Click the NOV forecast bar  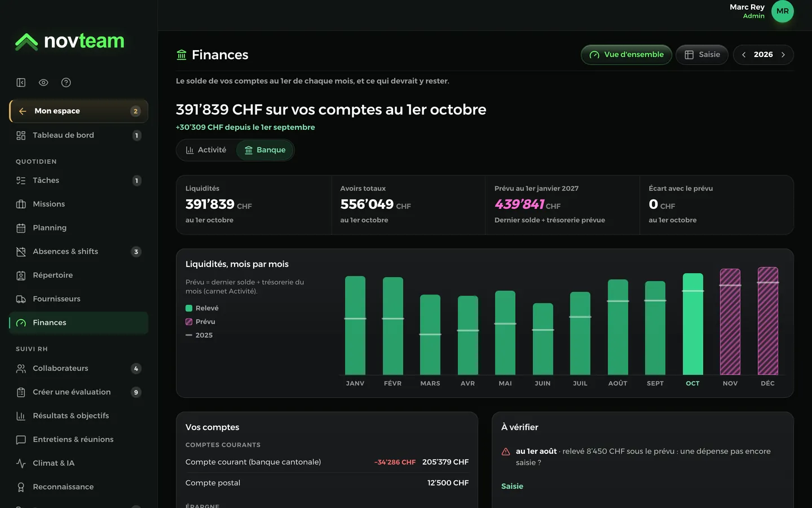(730, 322)
